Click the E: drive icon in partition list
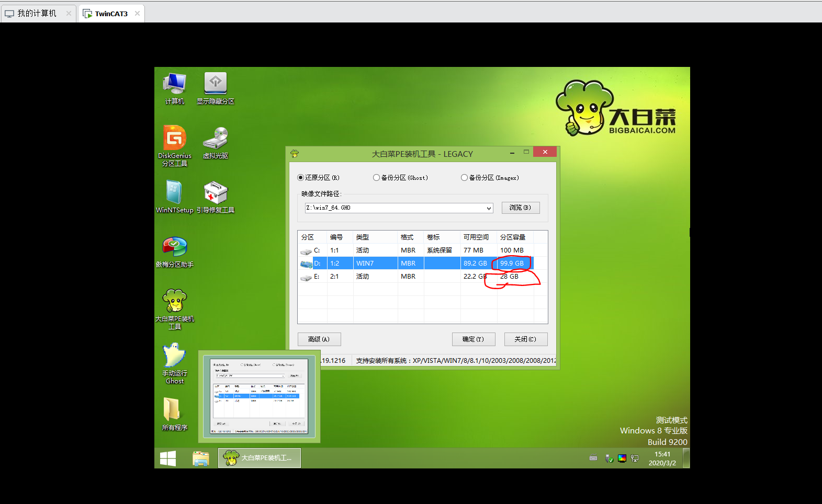Image resolution: width=822 pixels, height=504 pixels. point(306,277)
